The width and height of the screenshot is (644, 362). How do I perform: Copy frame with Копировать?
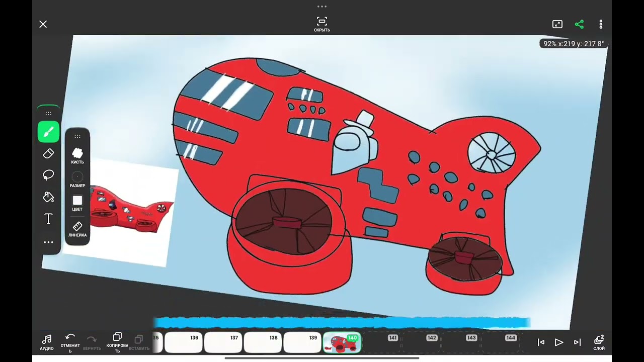click(117, 342)
